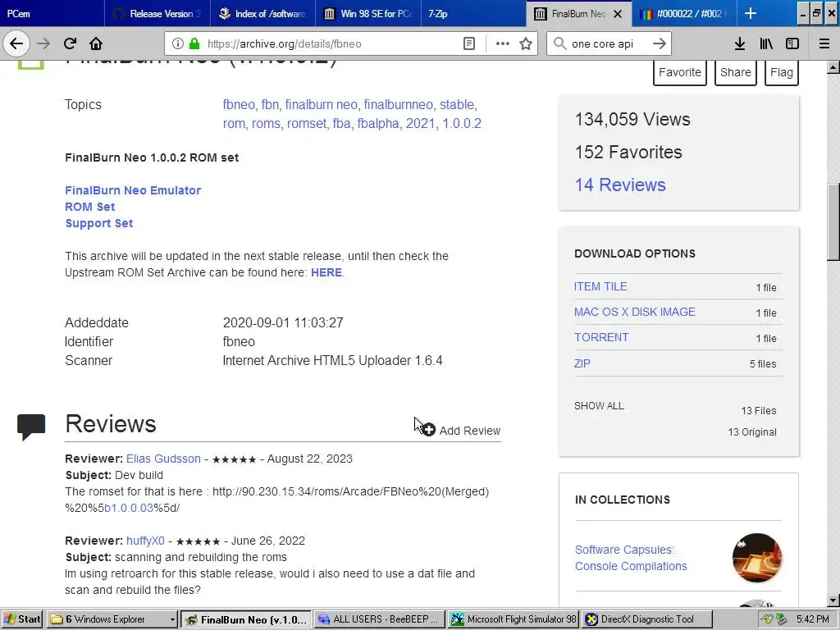
Task: Open Software Capsules collection thumbnail
Action: (x=757, y=558)
